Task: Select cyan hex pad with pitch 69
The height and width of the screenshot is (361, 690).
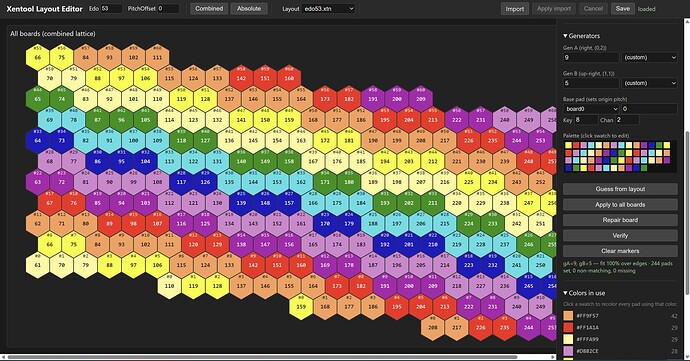Action: [49, 120]
